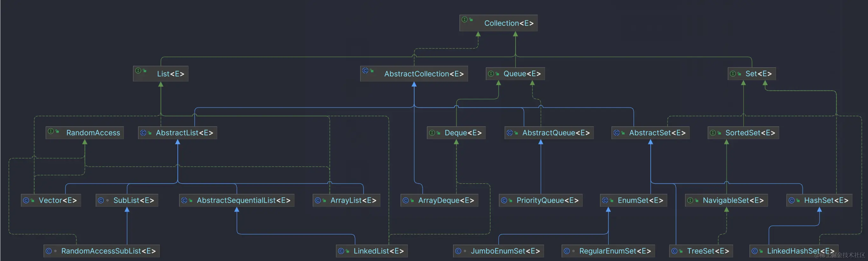Select the AbstractQueue<E> label
This screenshot has width=868, height=261.
[556, 133]
